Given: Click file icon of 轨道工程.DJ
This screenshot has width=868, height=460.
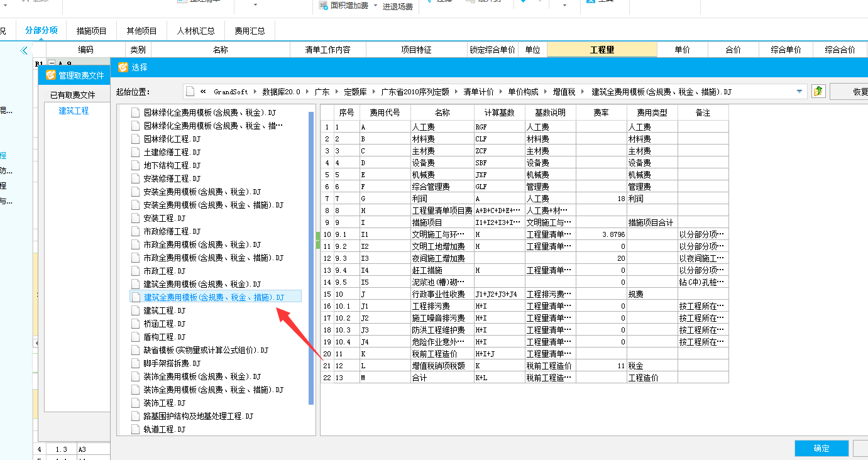Looking at the screenshot, I should (135, 429).
